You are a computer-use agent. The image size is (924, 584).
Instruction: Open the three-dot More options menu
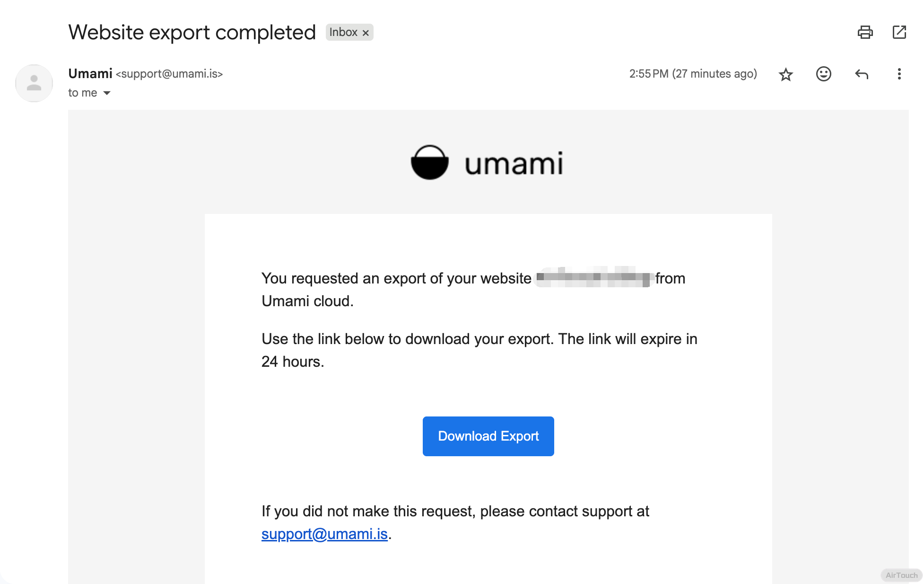(x=899, y=74)
